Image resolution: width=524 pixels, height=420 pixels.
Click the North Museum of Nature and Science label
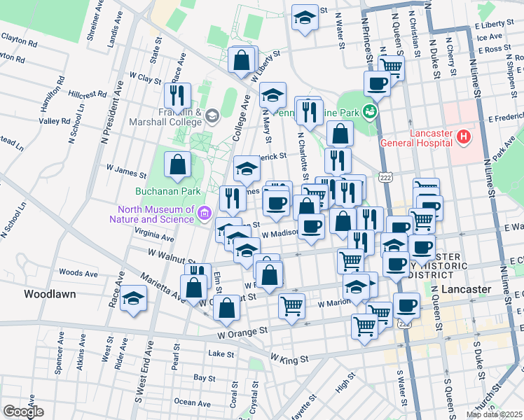click(x=153, y=214)
